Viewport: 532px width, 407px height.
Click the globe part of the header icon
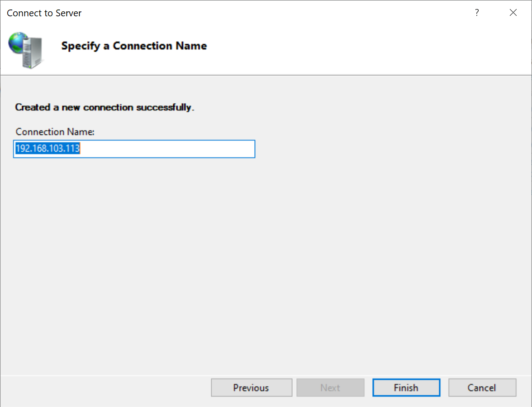pyautogui.click(x=18, y=43)
